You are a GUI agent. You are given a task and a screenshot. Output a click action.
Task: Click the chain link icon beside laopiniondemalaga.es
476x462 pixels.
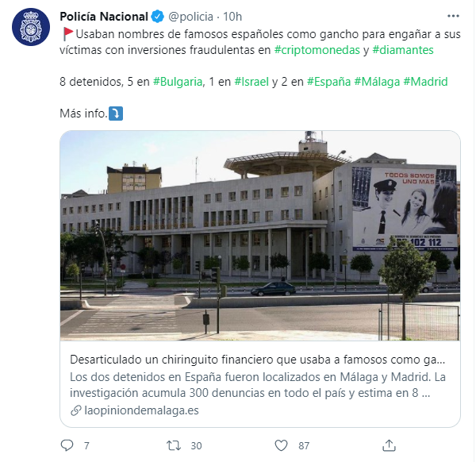76,410
